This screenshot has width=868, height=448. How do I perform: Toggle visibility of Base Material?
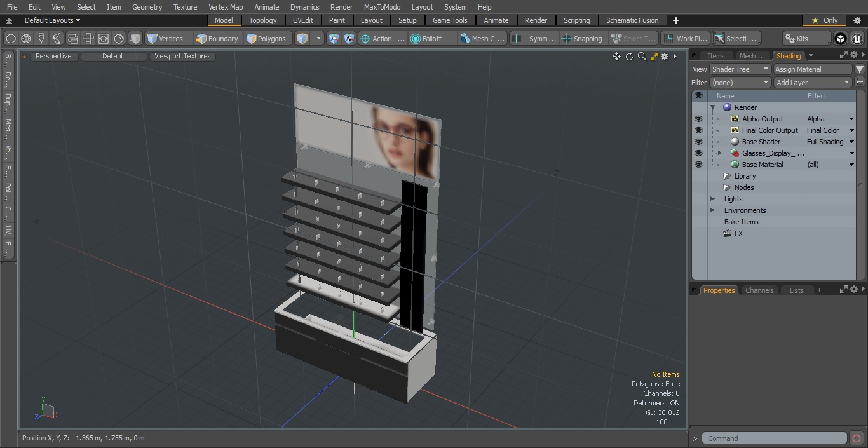point(699,165)
